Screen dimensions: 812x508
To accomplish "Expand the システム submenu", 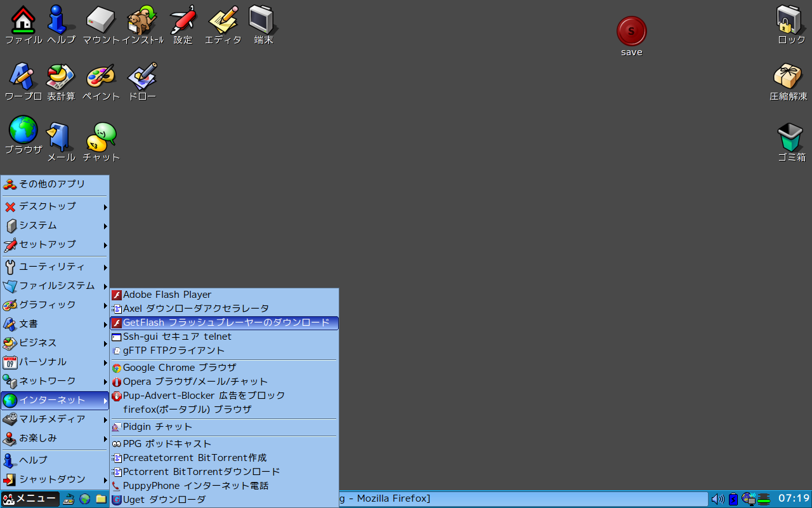I will tap(55, 225).
